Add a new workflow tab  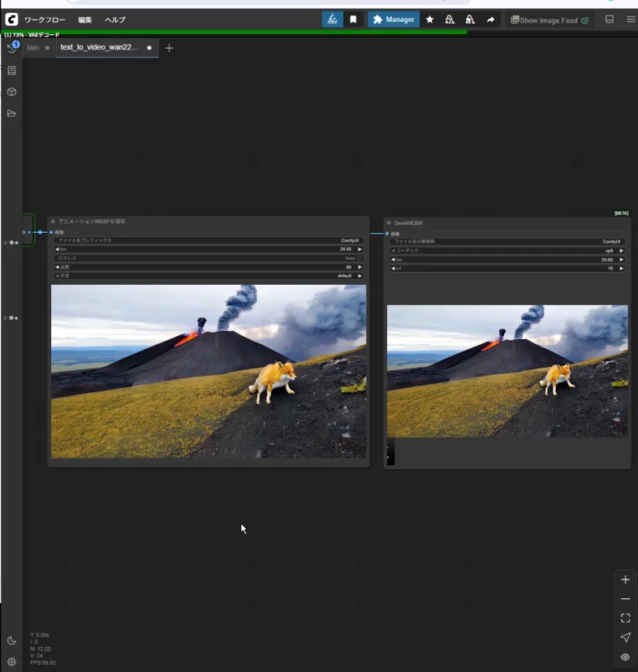point(169,48)
